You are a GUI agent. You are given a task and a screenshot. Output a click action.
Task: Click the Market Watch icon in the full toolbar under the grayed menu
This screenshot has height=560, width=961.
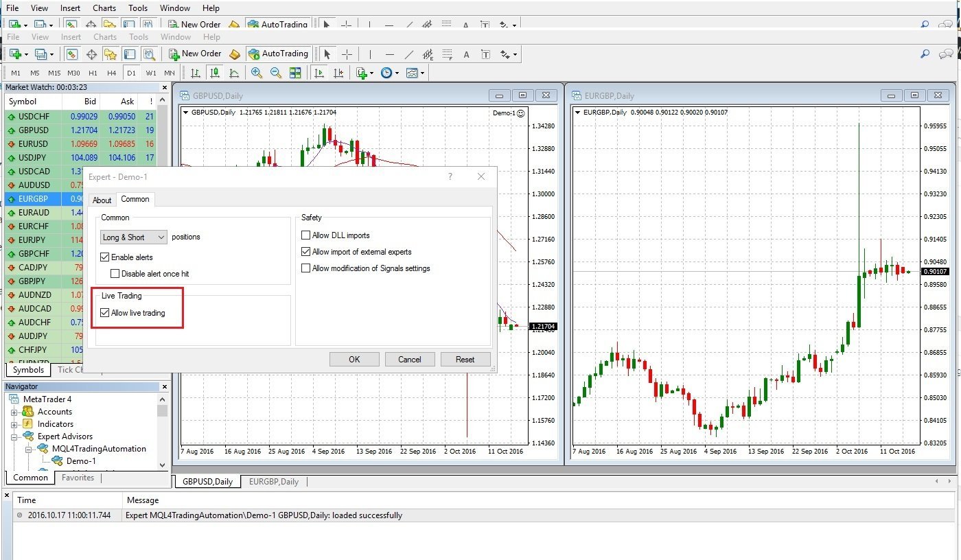click(72, 54)
